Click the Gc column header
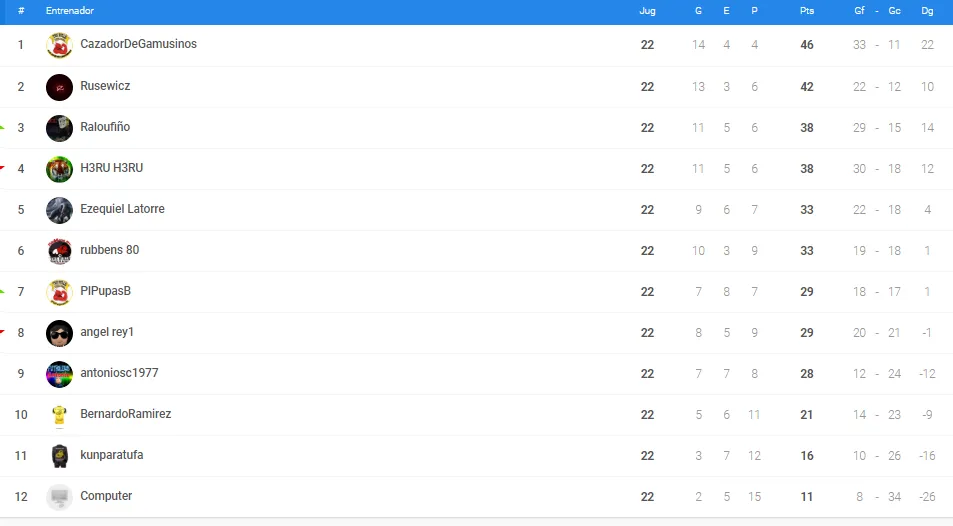The width and height of the screenshot is (953, 526). coord(894,11)
